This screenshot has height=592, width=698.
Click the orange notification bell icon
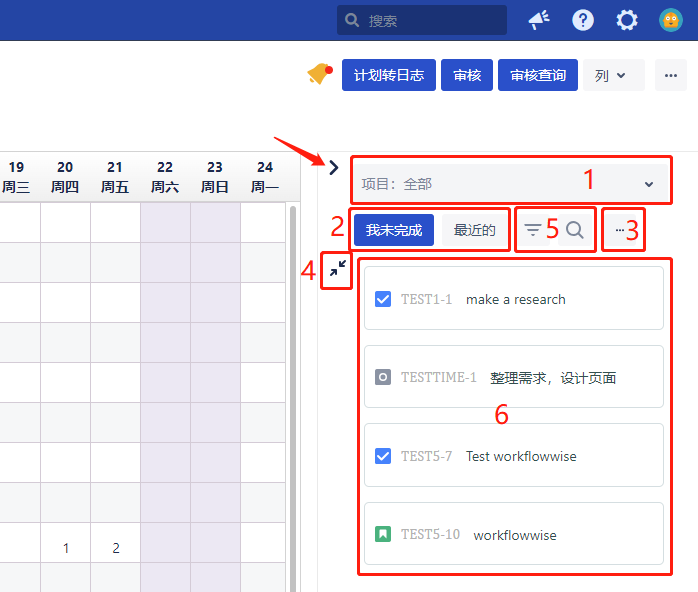click(x=319, y=74)
